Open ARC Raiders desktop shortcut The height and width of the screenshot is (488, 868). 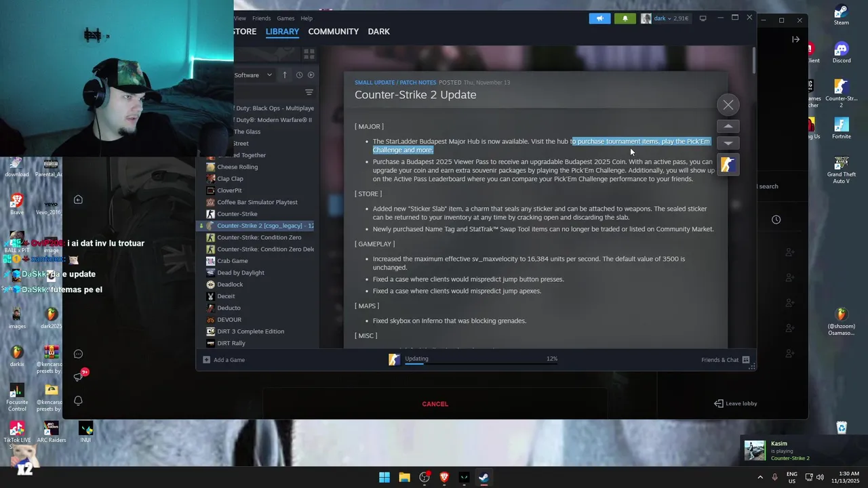coord(51,432)
